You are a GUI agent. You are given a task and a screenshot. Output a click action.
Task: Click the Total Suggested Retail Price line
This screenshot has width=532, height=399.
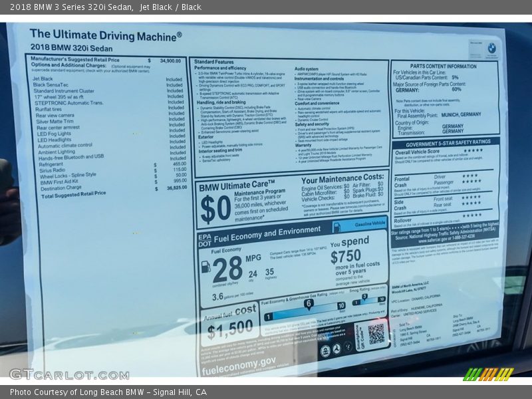[x=74, y=195]
